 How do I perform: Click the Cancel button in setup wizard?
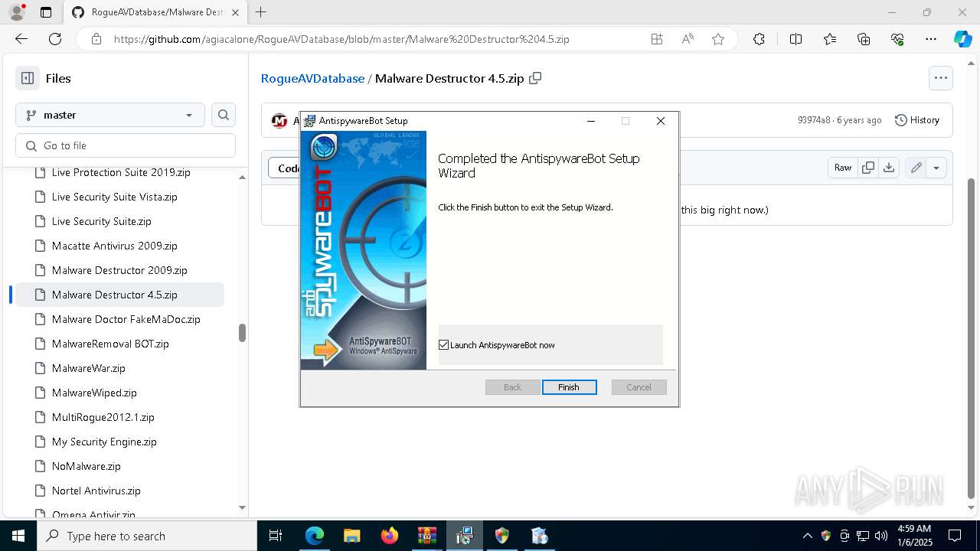coord(639,387)
